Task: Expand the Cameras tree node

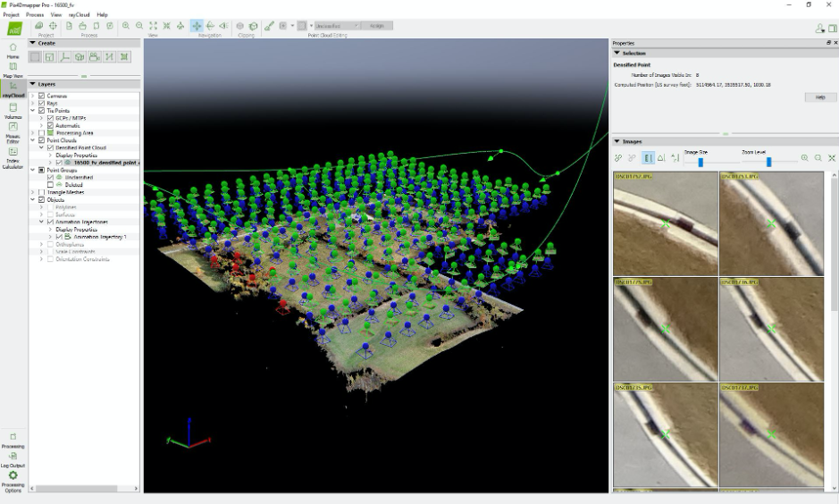Action: (x=32, y=96)
